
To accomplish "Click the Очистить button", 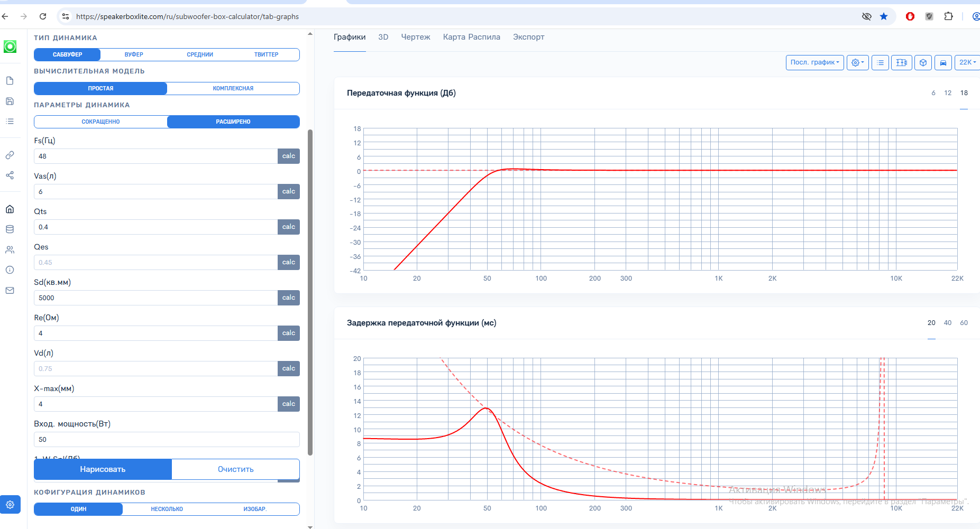I will (236, 469).
